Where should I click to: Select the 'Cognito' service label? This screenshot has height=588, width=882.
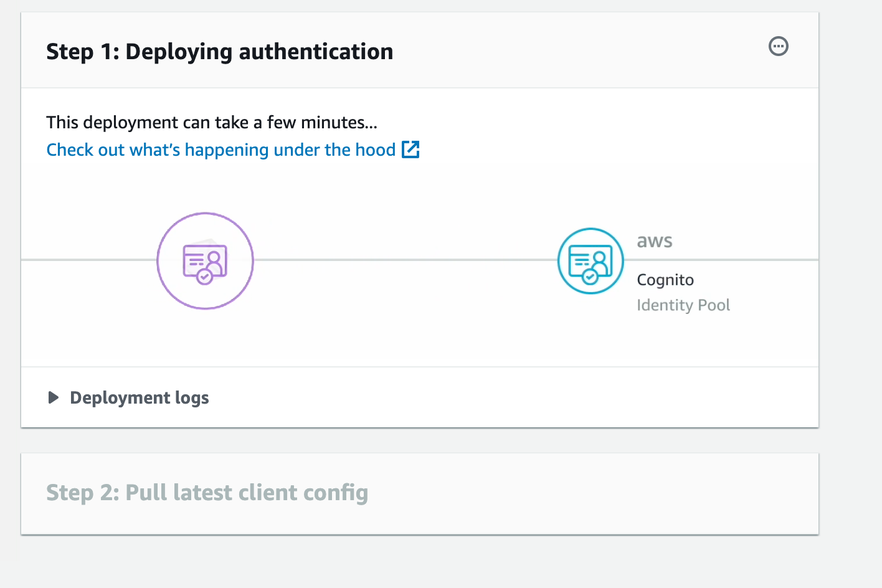pyautogui.click(x=665, y=280)
